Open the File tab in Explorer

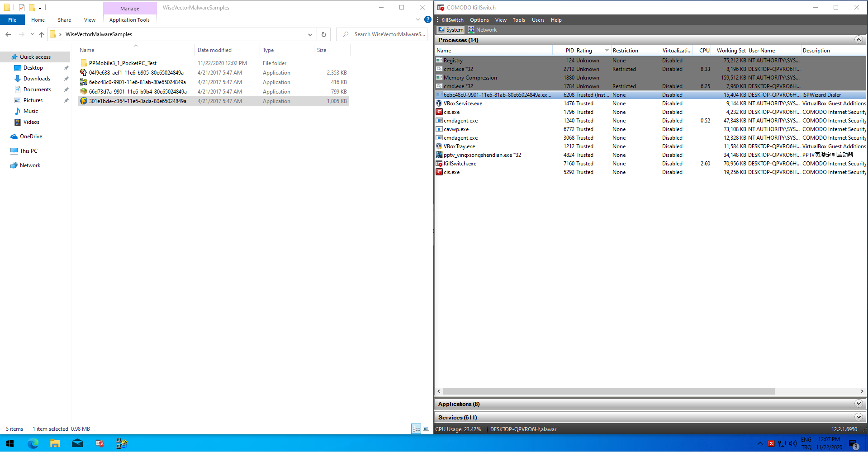(12, 20)
